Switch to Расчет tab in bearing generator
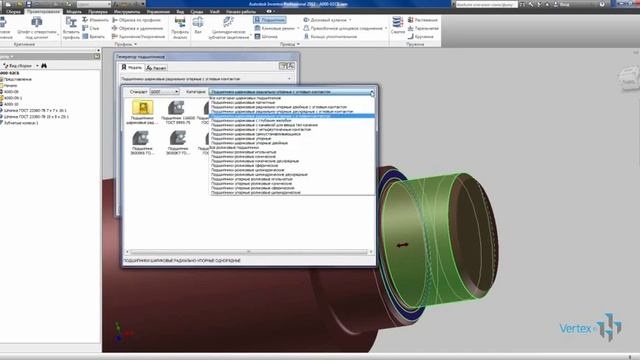The height and width of the screenshot is (360, 640). point(156,68)
